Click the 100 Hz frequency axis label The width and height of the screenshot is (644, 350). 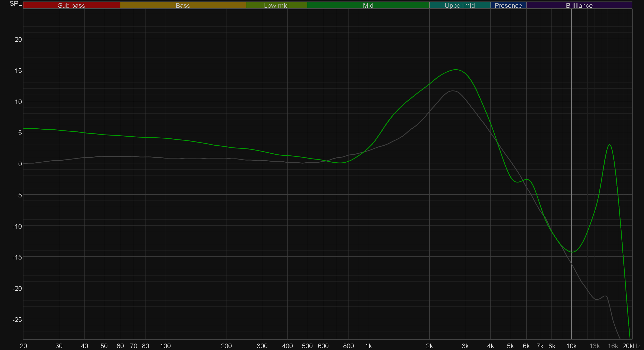pyautogui.click(x=165, y=346)
